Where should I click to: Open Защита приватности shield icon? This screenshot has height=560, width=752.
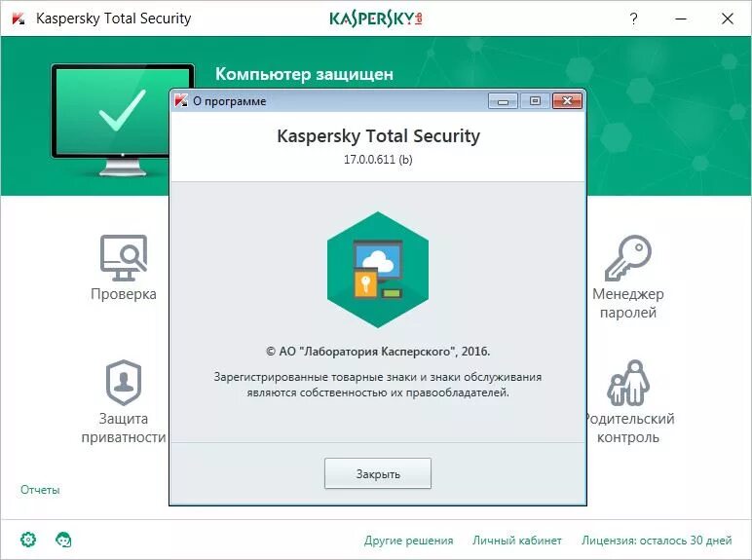click(x=124, y=383)
